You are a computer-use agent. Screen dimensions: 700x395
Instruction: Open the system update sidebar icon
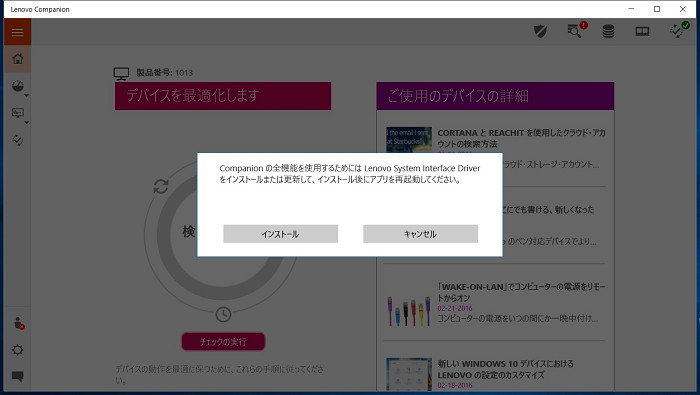[x=17, y=140]
